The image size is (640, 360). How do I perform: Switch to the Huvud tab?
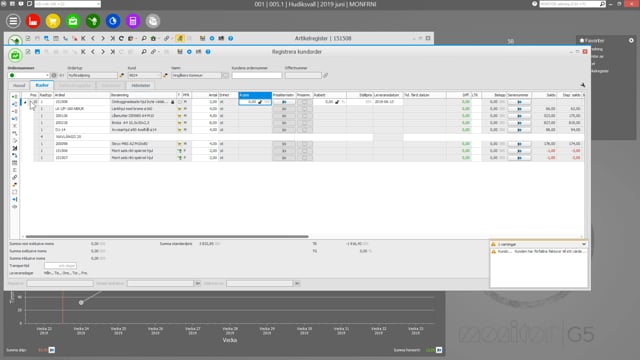[19, 86]
